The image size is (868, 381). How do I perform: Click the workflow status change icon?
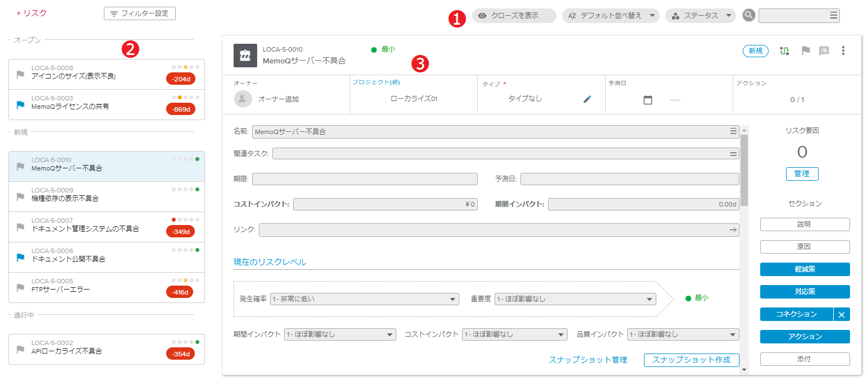[x=784, y=51]
